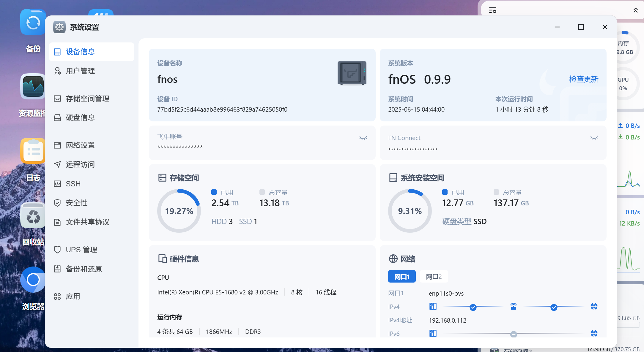Reveal the hidden 飞牛账号 value

363,138
